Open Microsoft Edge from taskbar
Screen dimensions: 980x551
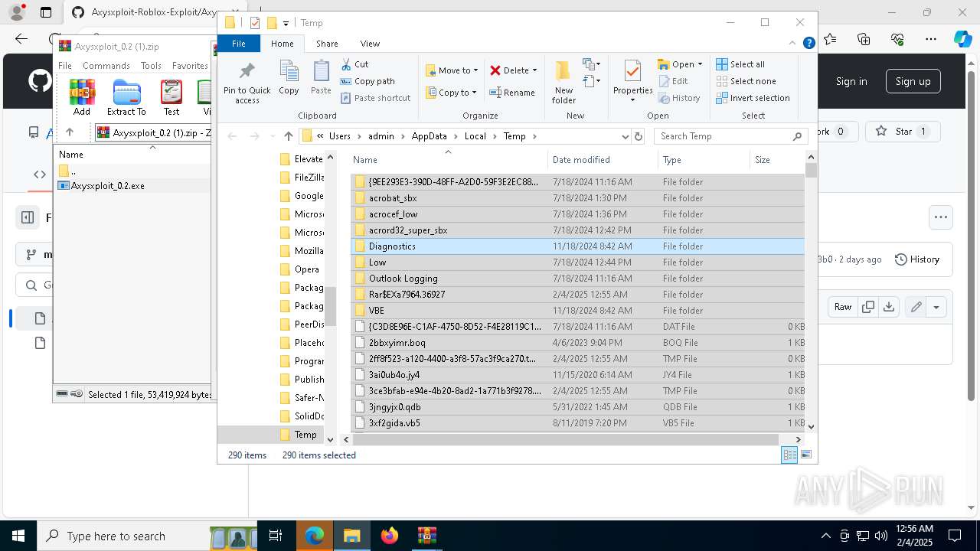click(315, 536)
